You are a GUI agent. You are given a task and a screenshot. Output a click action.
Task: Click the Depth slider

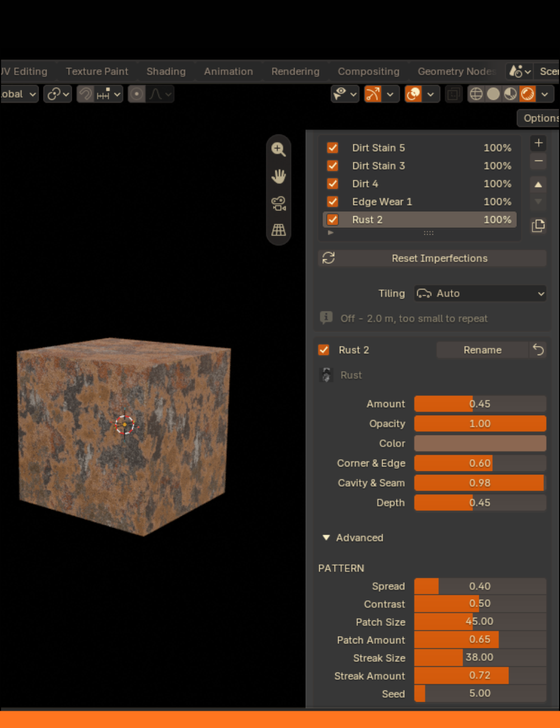click(480, 502)
